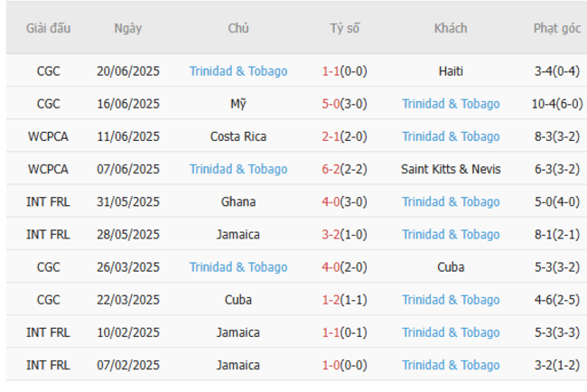
Task: Click the Haiti team name
Action: point(451,71)
